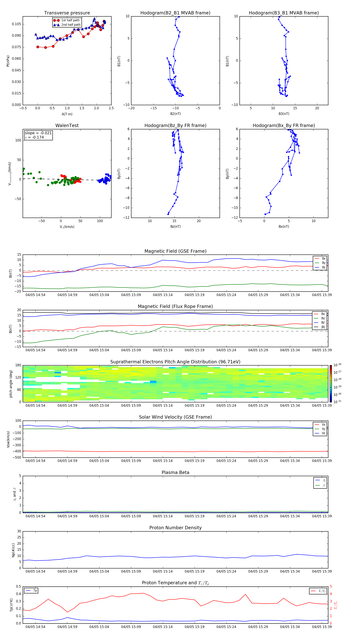Click the 'βp and β' y-axis label

click(x=15, y=494)
